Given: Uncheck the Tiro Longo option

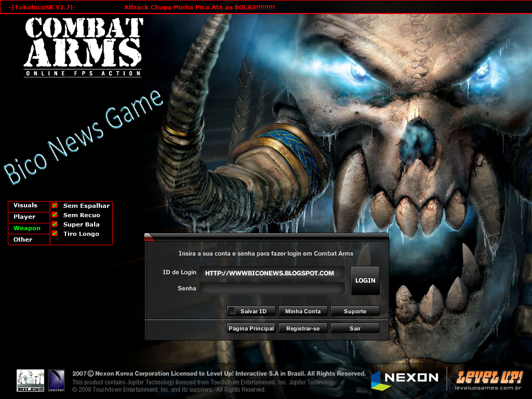Looking at the screenshot, I should click(55, 233).
